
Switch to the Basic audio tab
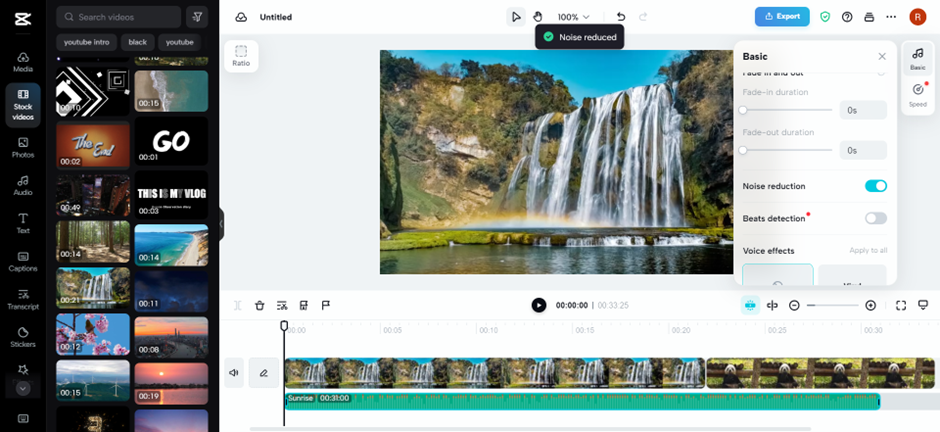point(918,59)
